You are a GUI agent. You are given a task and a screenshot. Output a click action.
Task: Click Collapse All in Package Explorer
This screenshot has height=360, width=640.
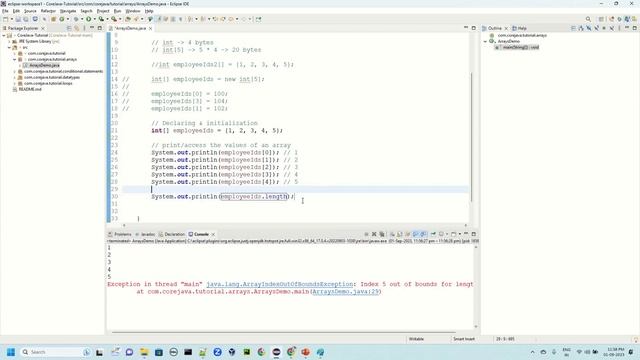pyautogui.click(x=69, y=28)
